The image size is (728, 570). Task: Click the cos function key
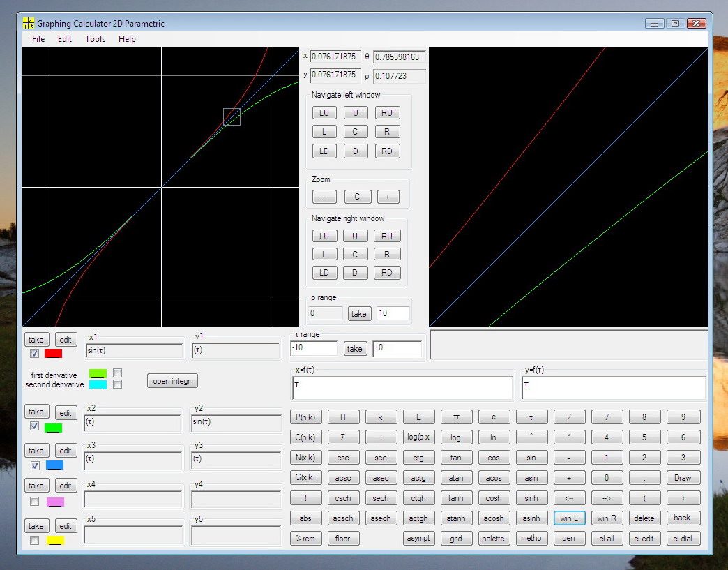coord(494,458)
